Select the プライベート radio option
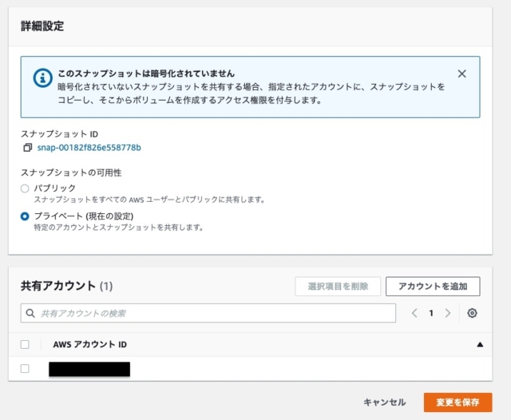Viewport: 511px width, 420px height. (25, 216)
